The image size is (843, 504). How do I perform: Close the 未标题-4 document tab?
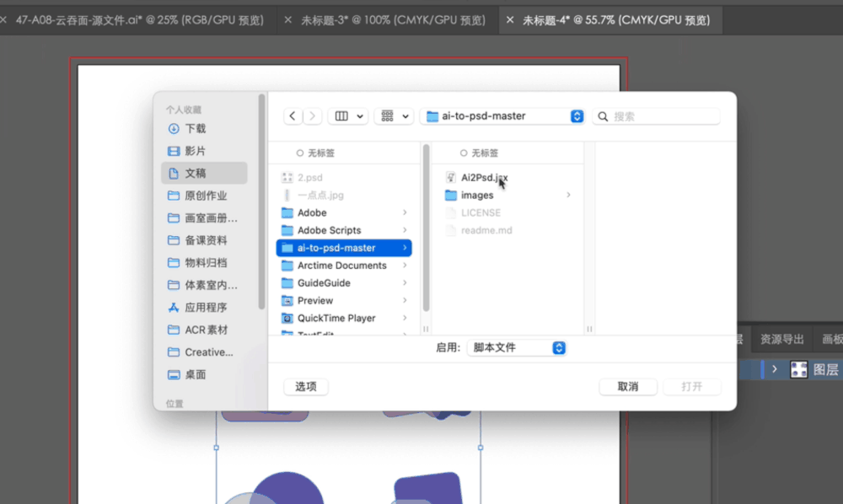pyautogui.click(x=510, y=20)
